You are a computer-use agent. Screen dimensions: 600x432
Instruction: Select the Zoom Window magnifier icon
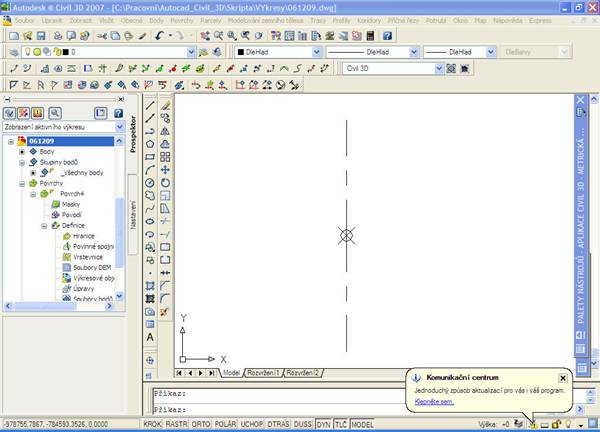pos(232,36)
